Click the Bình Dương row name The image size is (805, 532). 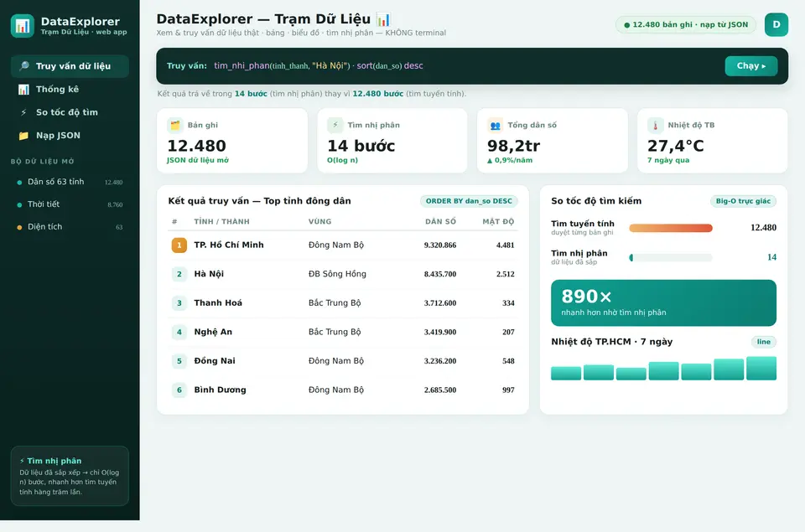pos(221,390)
